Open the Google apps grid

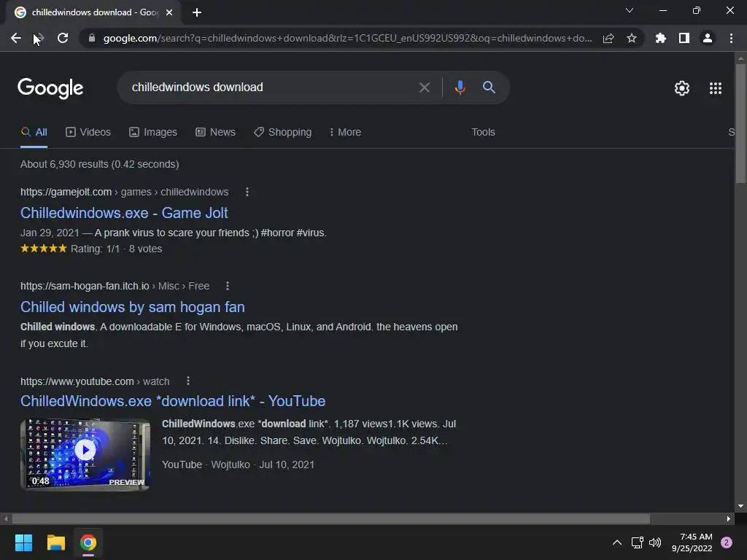click(716, 88)
